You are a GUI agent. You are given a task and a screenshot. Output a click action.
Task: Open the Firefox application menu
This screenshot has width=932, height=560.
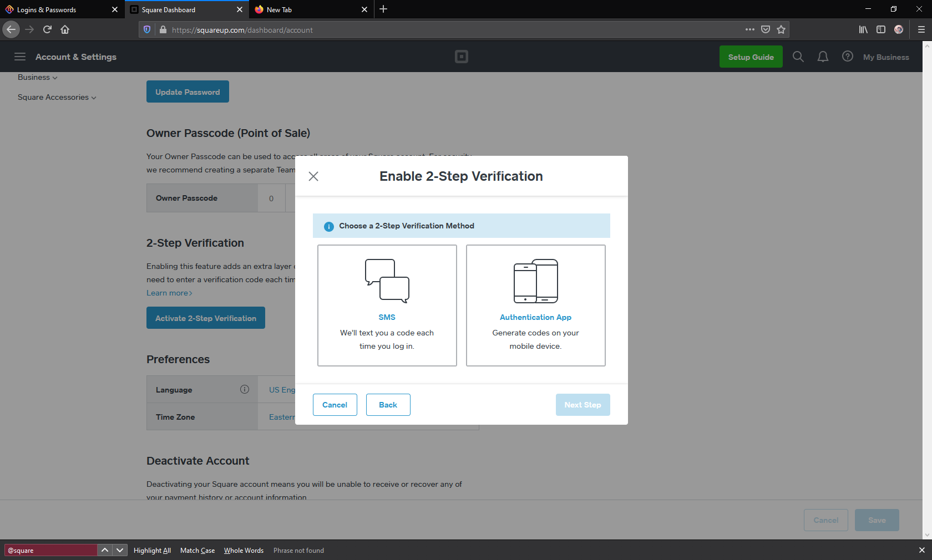[921, 29]
